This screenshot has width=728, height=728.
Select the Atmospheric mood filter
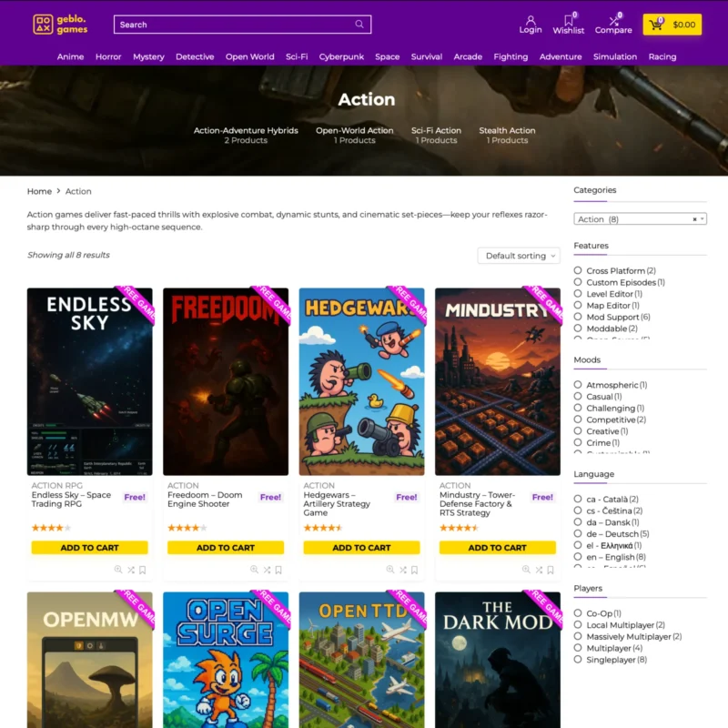577,385
